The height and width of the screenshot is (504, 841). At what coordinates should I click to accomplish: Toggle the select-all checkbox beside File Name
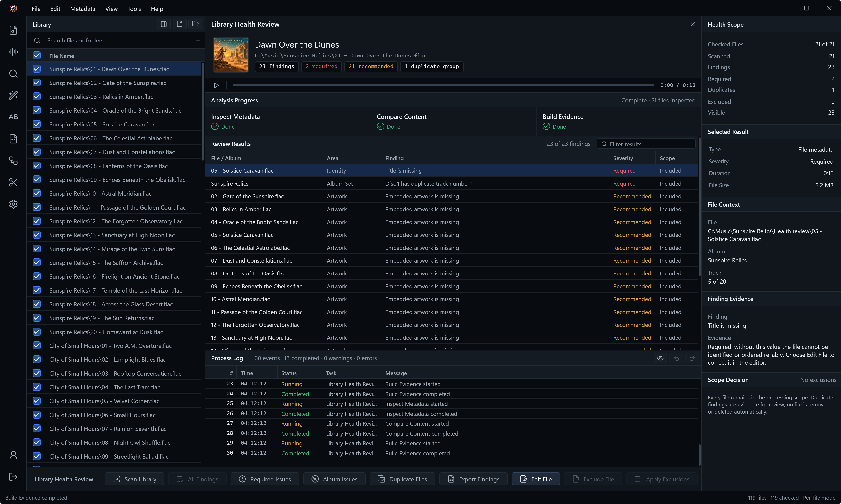[x=37, y=55]
